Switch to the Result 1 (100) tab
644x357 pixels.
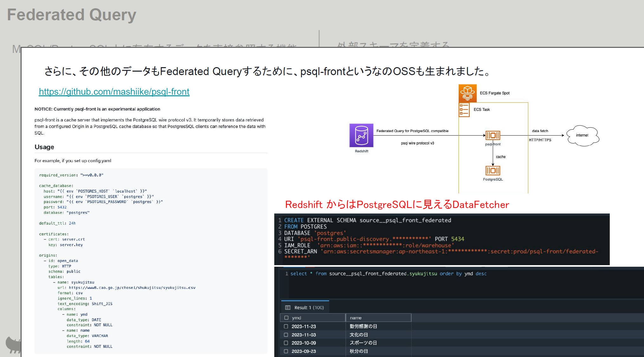(x=309, y=308)
